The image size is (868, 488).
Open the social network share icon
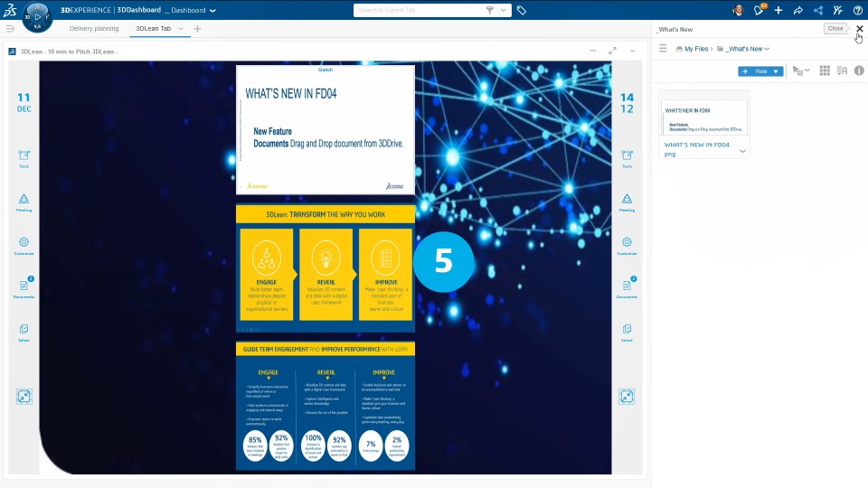[818, 10]
